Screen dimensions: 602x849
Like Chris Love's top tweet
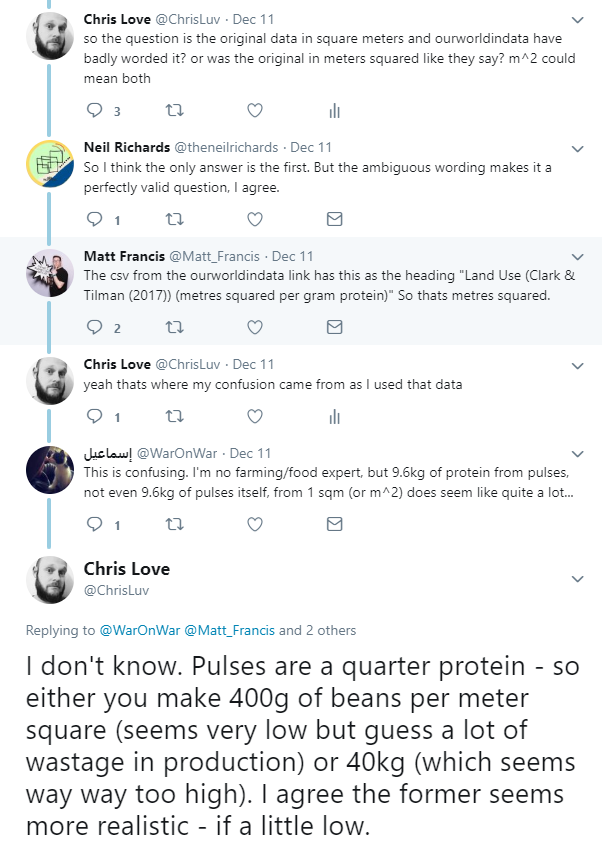pos(255,110)
